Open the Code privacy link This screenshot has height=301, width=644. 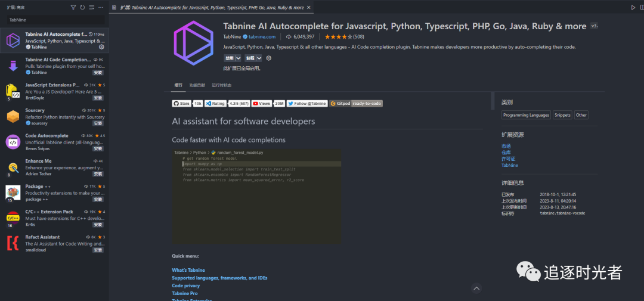[x=185, y=286]
